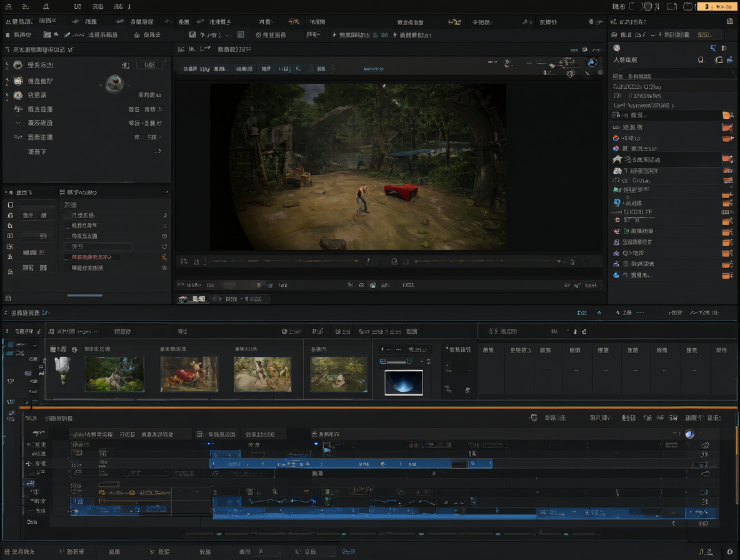Click the outlined input field in the options checklist
This screenshot has height=560, width=740.
(98, 246)
